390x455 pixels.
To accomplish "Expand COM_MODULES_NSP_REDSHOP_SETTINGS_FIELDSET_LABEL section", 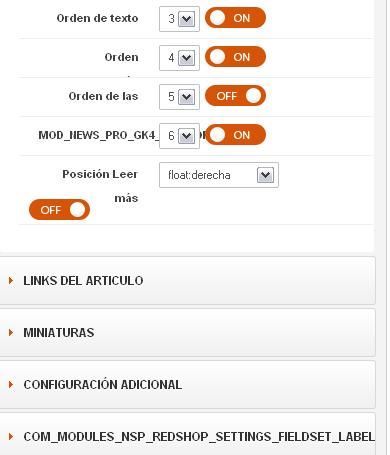I will (187, 434).
